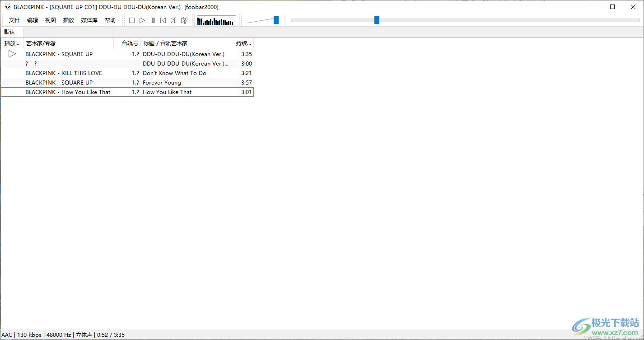This screenshot has width=644, height=340.
Task: Click the 3:00 duration cell
Action: [x=247, y=63]
